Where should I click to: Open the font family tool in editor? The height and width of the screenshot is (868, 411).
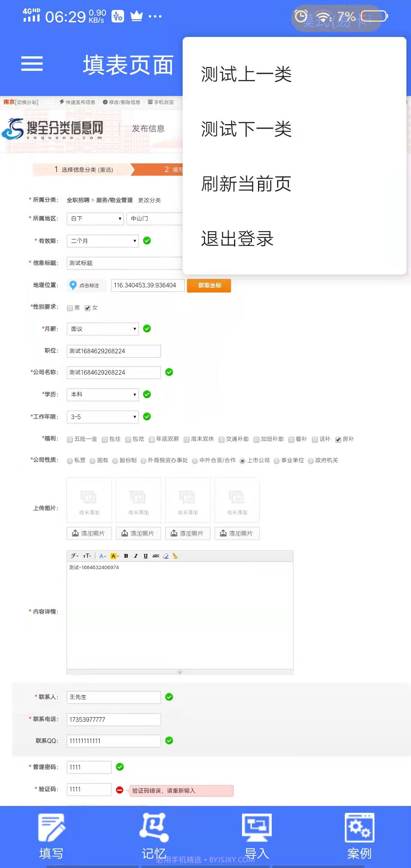click(75, 556)
